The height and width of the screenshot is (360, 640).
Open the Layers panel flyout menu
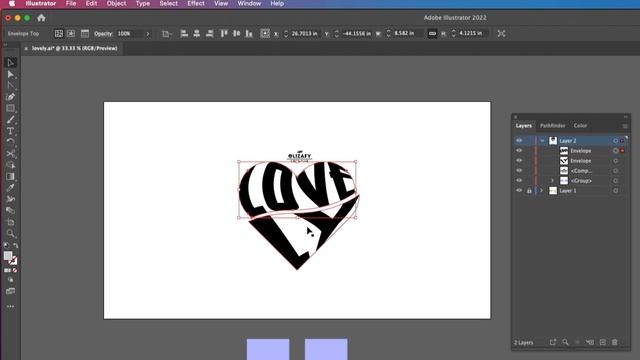click(x=625, y=126)
